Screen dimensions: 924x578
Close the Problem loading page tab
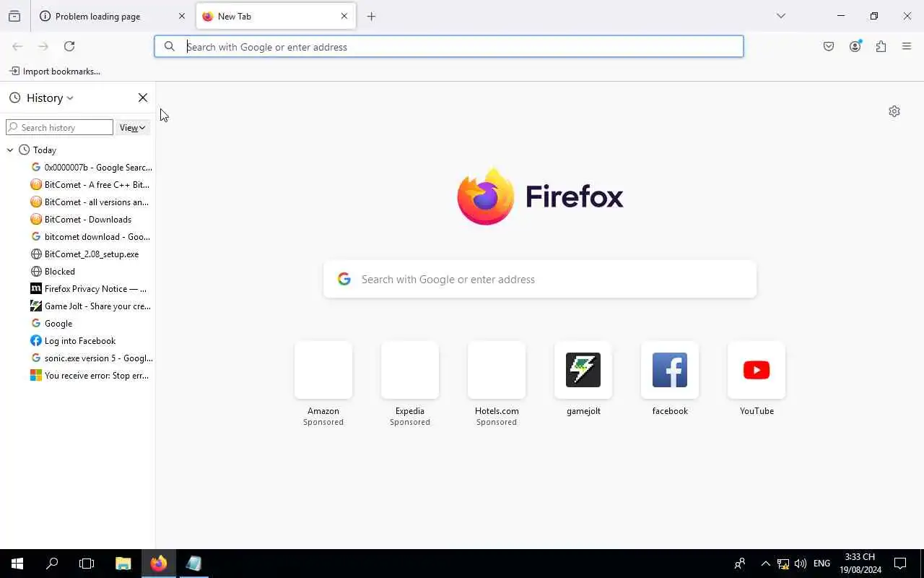[182, 16]
